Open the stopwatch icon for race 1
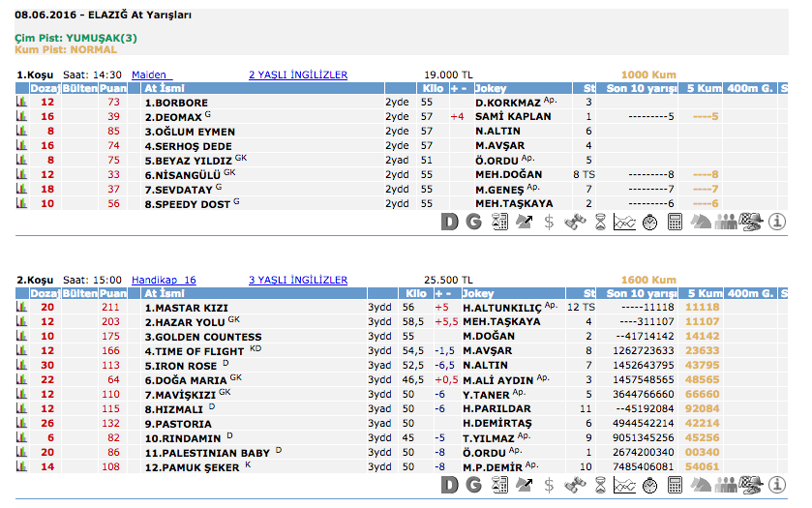The height and width of the screenshot is (508, 812). coord(650,223)
